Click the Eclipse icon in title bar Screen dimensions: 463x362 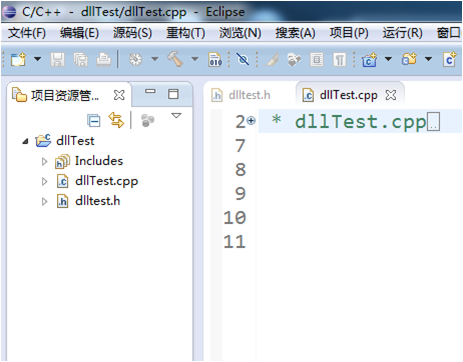click(x=9, y=12)
